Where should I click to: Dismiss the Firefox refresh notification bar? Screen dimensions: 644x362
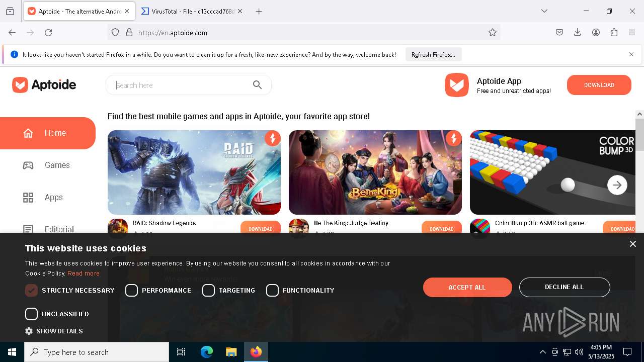click(x=631, y=54)
